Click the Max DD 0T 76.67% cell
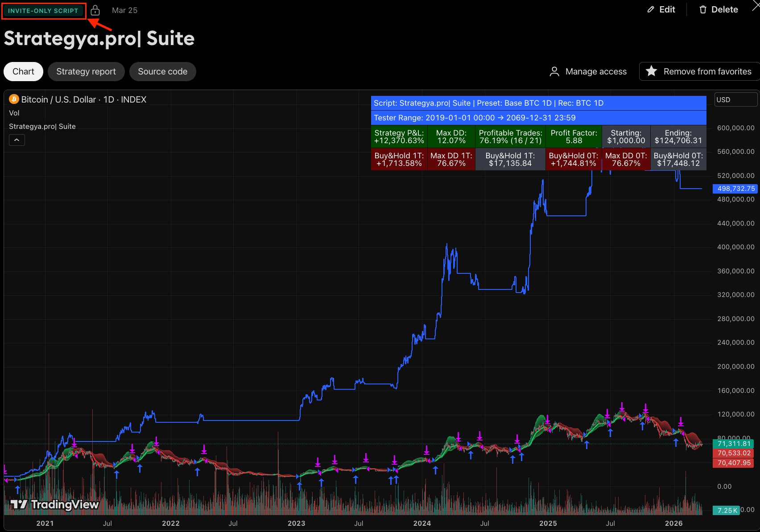 click(x=626, y=159)
